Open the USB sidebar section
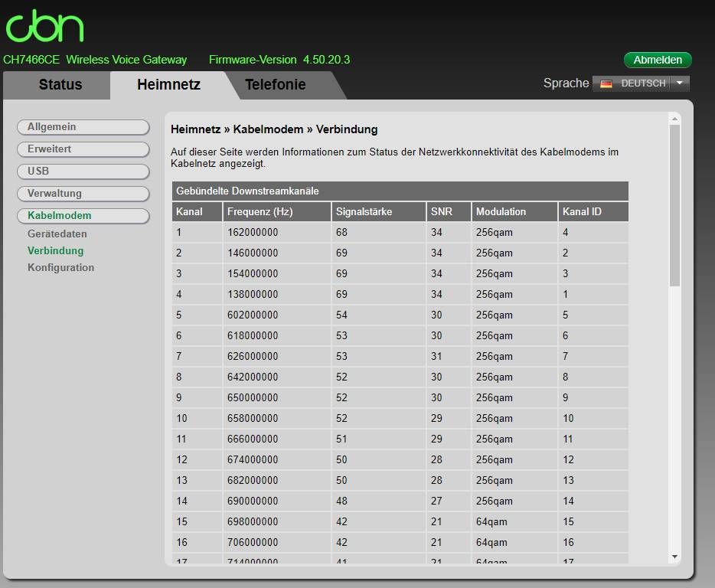Screen dimensions: 715x588 click(83, 171)
